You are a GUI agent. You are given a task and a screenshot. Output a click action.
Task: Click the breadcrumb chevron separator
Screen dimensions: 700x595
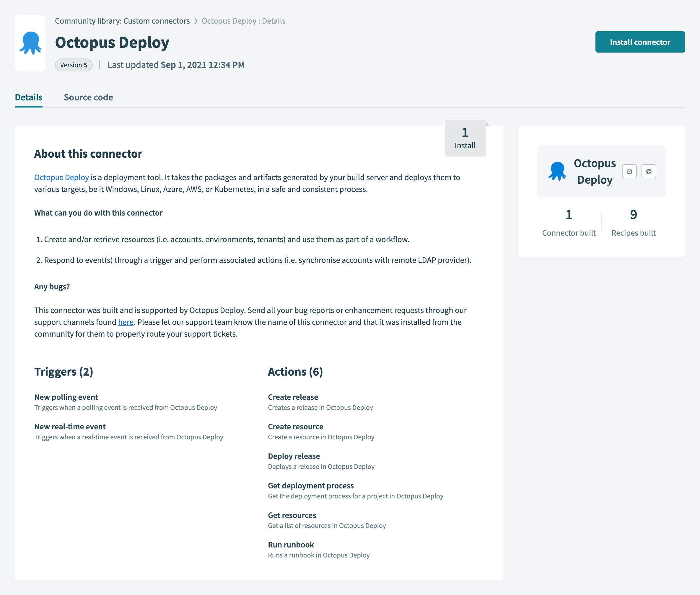[x=196, y=21]
